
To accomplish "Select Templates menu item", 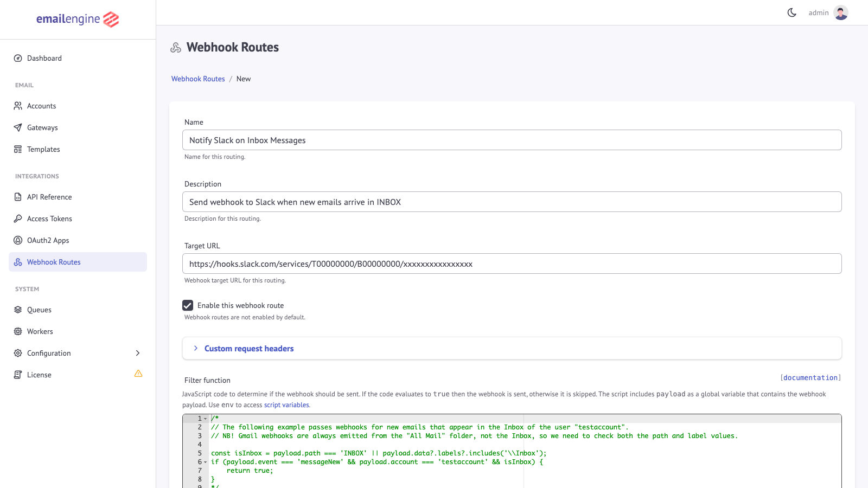I will (x=78, y=149).
